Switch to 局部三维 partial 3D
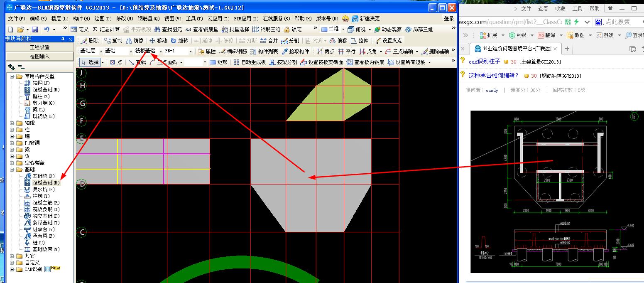The width and height of the screenshot is (644, 283). point(419,30)
